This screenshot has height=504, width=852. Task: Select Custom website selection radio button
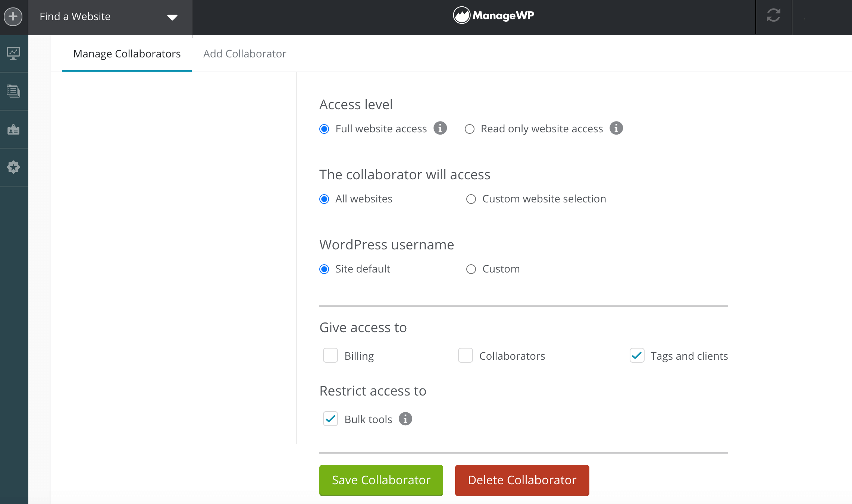coord(470,199)
